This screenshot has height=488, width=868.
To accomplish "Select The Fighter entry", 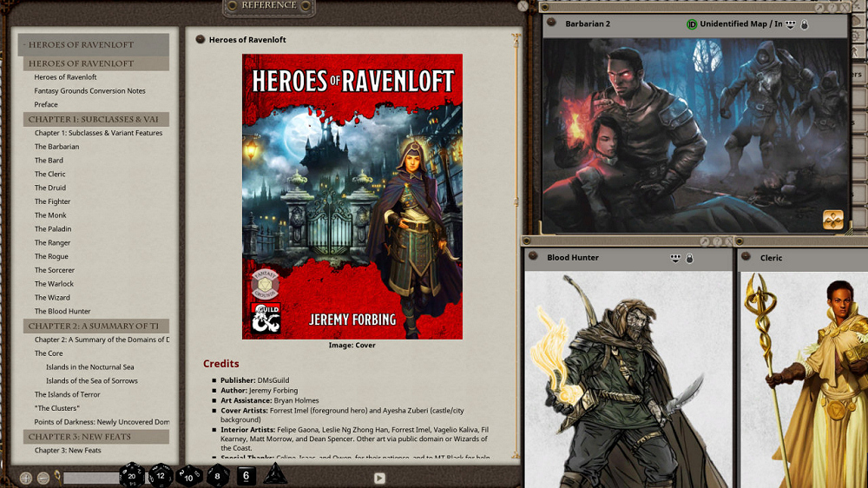I will point(53,201).
